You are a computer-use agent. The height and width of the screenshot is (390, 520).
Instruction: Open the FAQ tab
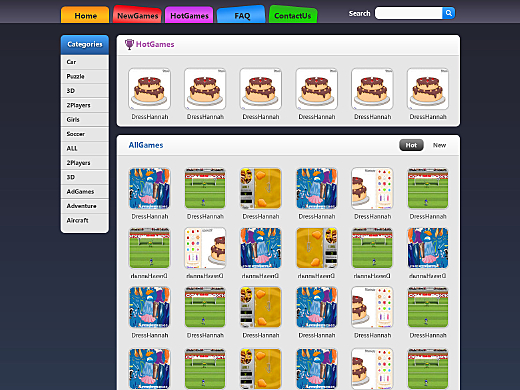pyautogui.click(x=241, y=15)
